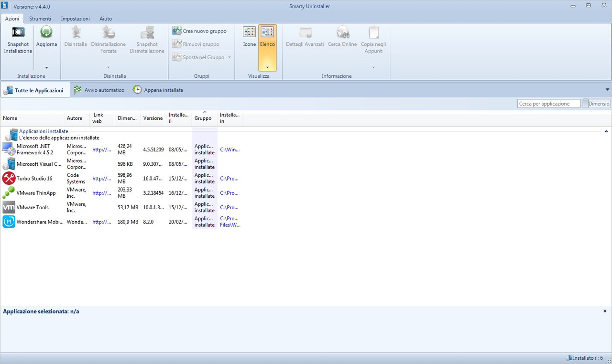The image size is (612, 364).
Task: Click the Cerca per applicazione search field
Action: pyautogui.click(x=549, y=104)
